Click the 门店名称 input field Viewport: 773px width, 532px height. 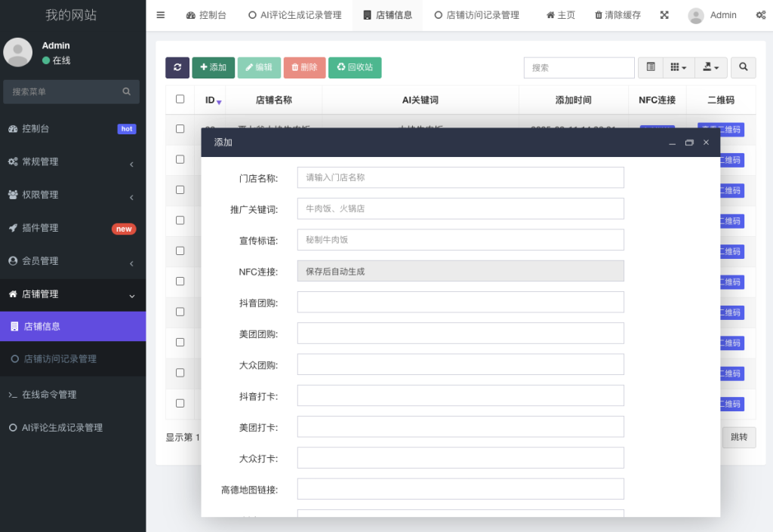coord(460,177)
